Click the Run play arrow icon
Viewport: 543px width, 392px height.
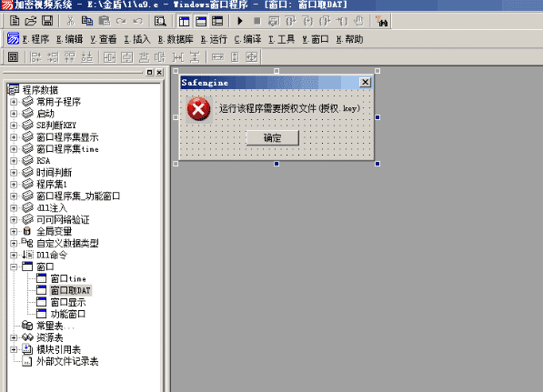coord(239,21)
